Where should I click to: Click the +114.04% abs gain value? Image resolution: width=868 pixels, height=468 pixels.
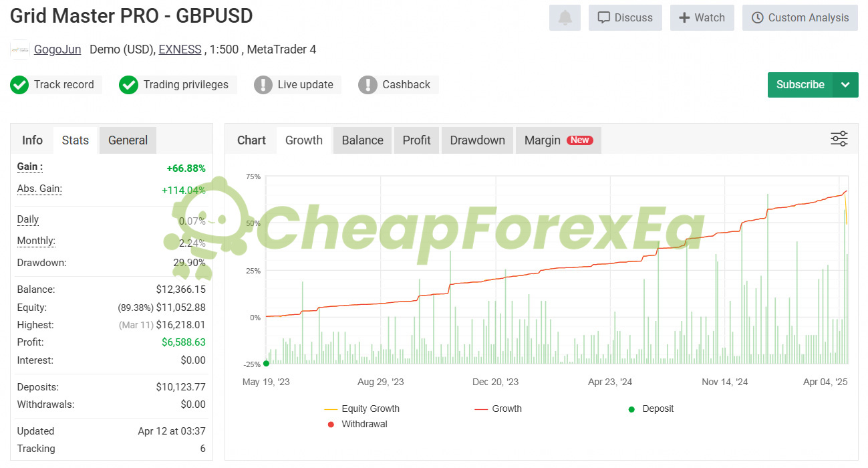[184, 191]
